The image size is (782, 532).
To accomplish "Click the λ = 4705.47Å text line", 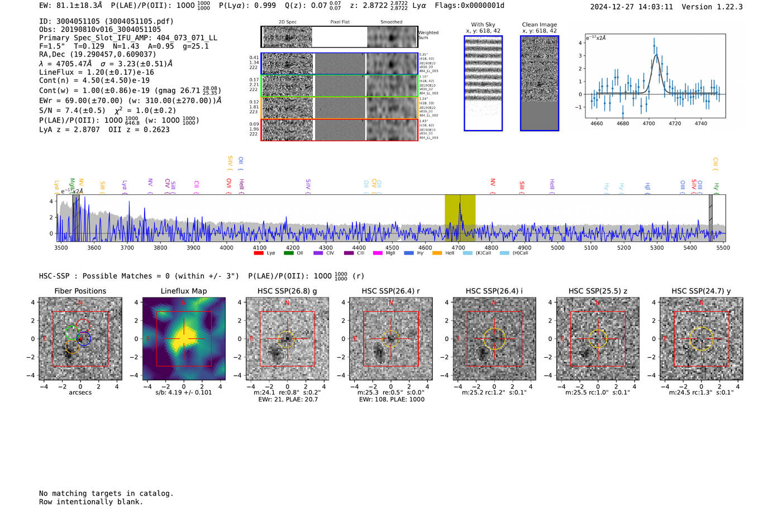I will [x=106, y=64].
